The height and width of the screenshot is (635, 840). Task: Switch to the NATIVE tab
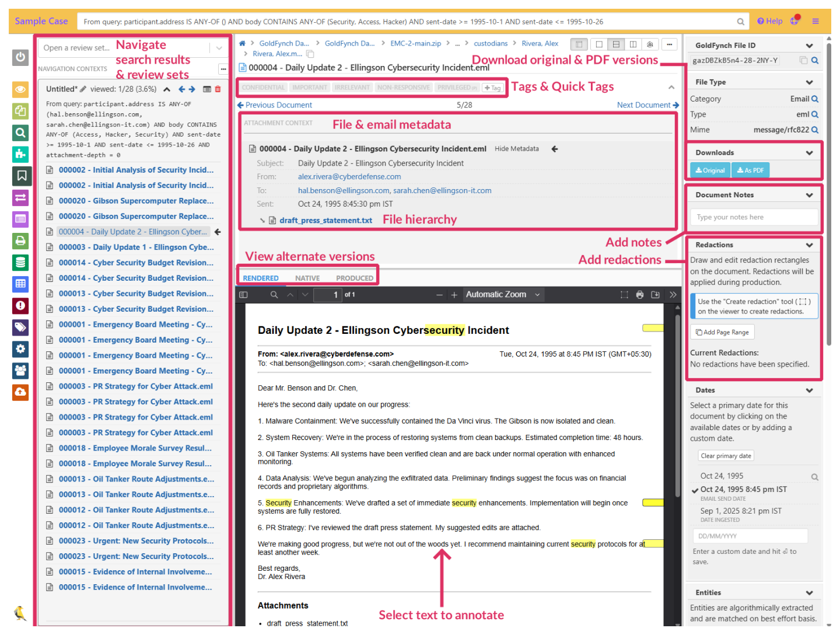[x=307, y=278]
